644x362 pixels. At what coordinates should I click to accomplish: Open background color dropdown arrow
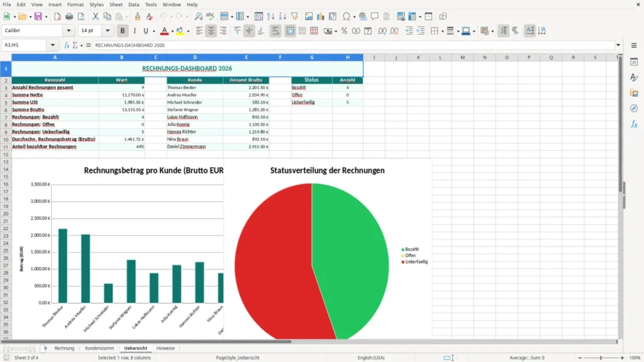click(188, 31)
